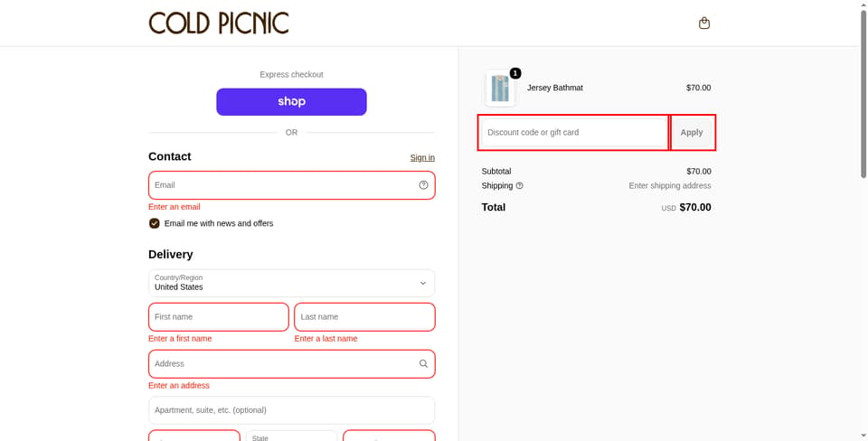The width and height of the screenshot is (868, 441).
Task: Click the 'Enter shipping address' text
Action: click(x=670, y=186)
